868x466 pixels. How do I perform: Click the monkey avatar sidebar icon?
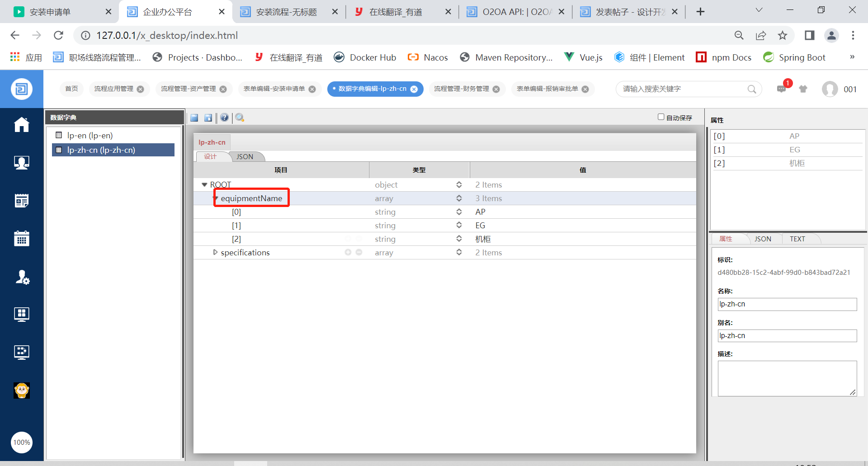21,390
